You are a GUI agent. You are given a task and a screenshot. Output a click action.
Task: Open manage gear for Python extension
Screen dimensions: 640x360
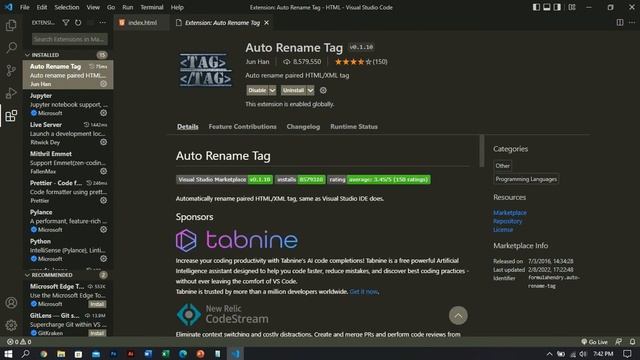[104, 258]
